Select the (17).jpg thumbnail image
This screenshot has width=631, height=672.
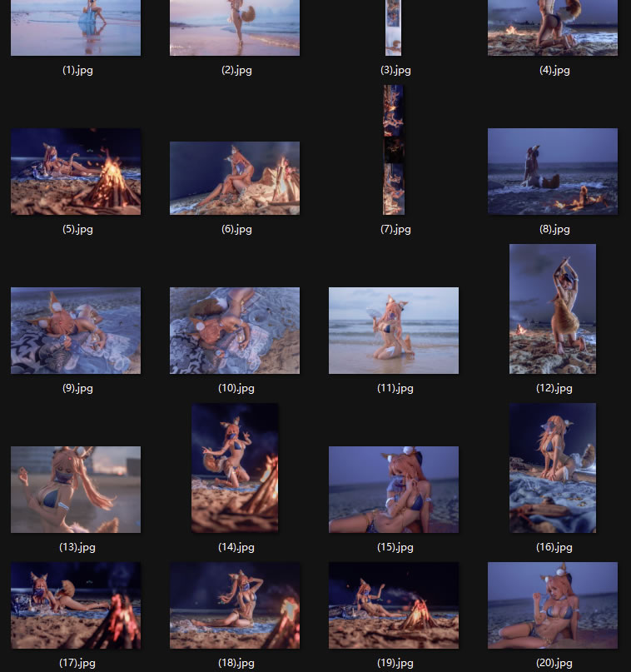point(76,605)
